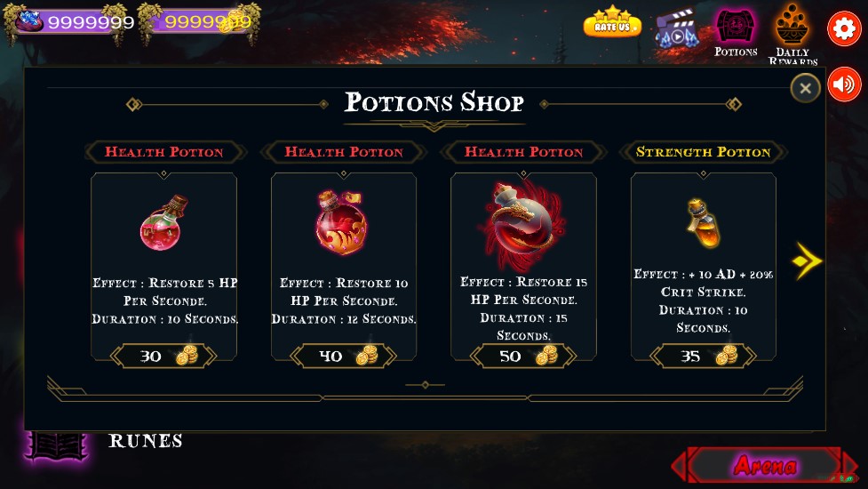Open the Runes book icon
Viewport: 868px width, 489px height.
tap(58, 446)
